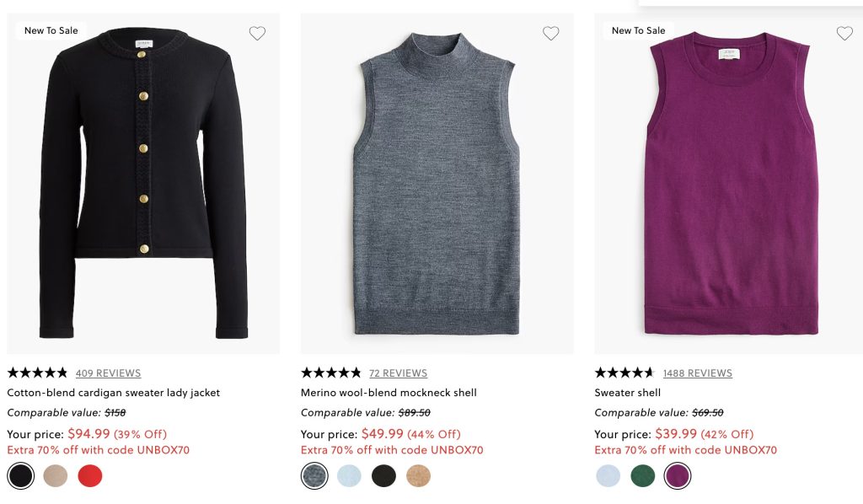Image resolution: width=863 pixels, height=504 pixels.
Task: Pick red swatch for cardigan lady jacket
Action: click(x=90, y=476)
